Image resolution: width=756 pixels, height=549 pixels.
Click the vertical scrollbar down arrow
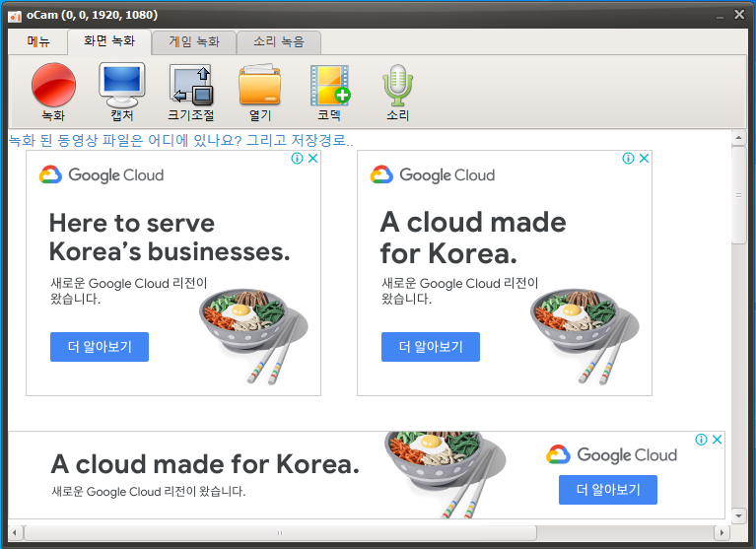click(738, 515)
